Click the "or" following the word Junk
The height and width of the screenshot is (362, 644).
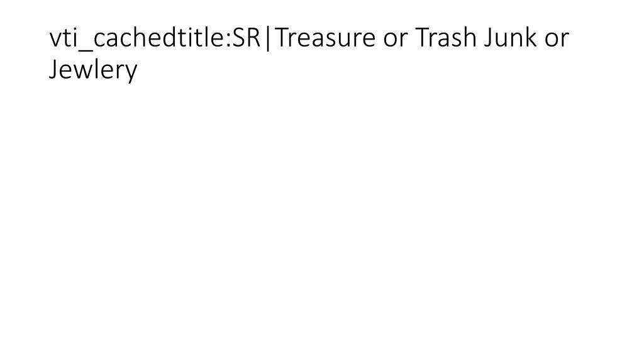[x=557, y=40]
